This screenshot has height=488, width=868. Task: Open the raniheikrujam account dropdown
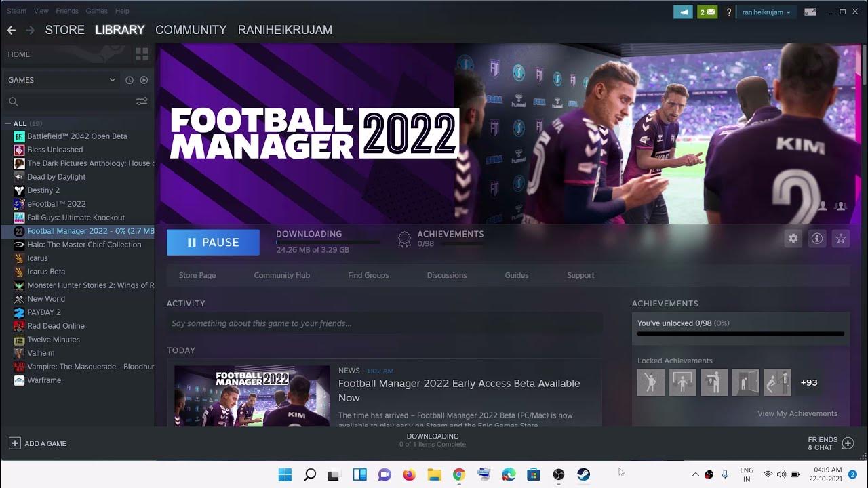(766, 12)
